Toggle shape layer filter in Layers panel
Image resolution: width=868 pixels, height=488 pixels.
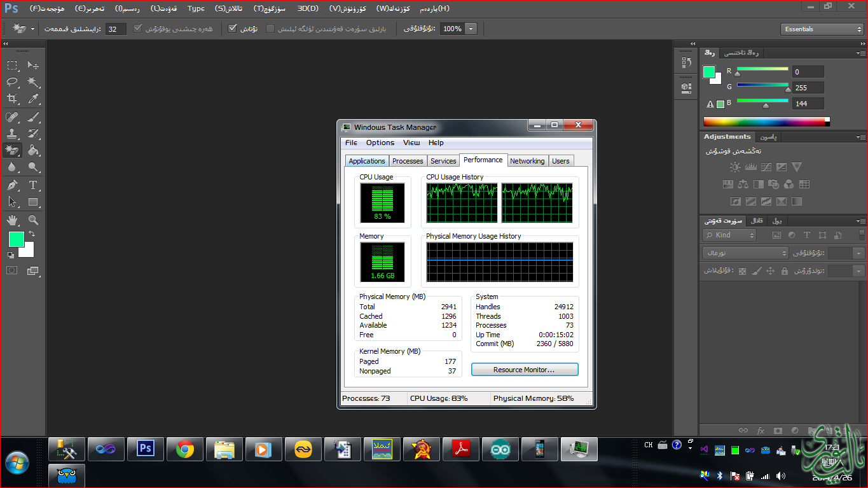click(823, 235)
